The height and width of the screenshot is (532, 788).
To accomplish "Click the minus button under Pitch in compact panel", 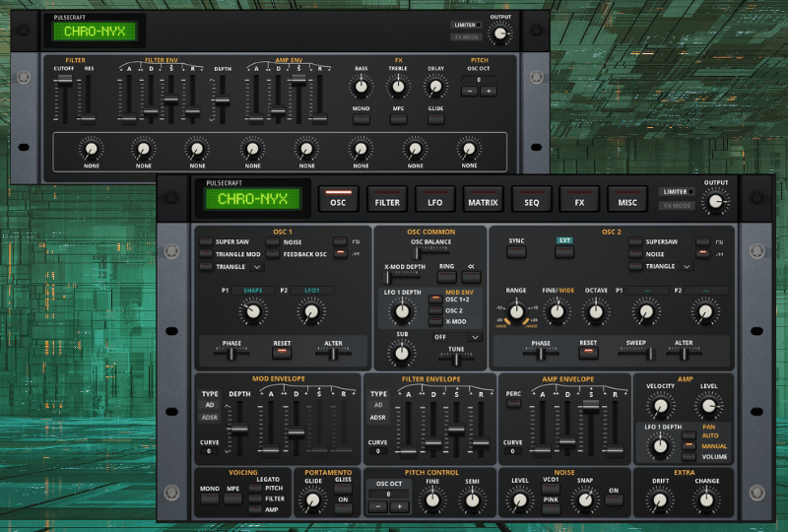I will coord(470,91).
